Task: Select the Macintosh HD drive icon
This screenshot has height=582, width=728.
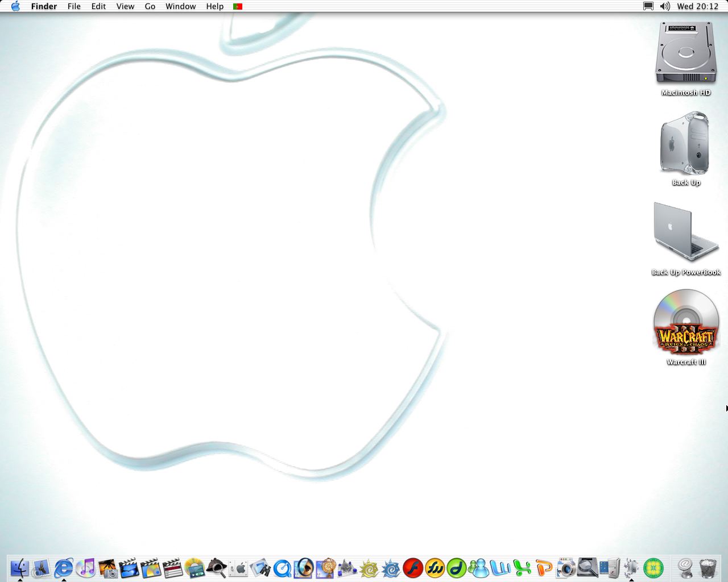Action: pos(686,54)
